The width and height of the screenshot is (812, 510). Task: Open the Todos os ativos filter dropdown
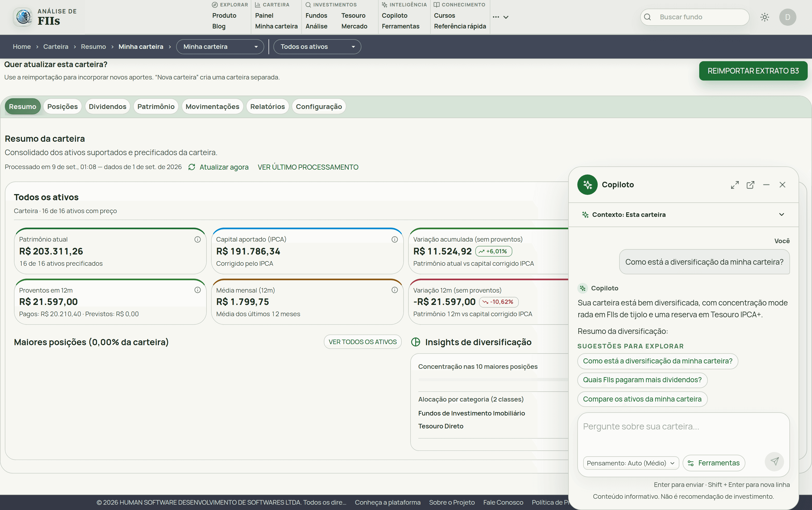[x=317, y=46]
